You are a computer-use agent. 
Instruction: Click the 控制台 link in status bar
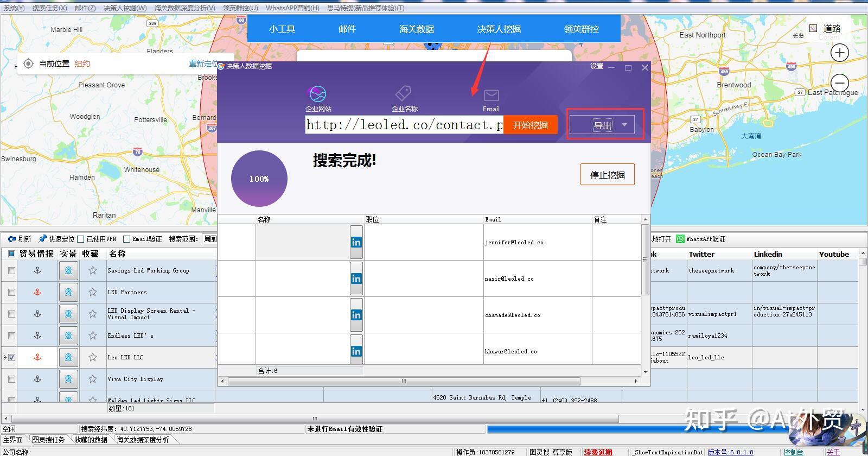(x=793, y=452)
